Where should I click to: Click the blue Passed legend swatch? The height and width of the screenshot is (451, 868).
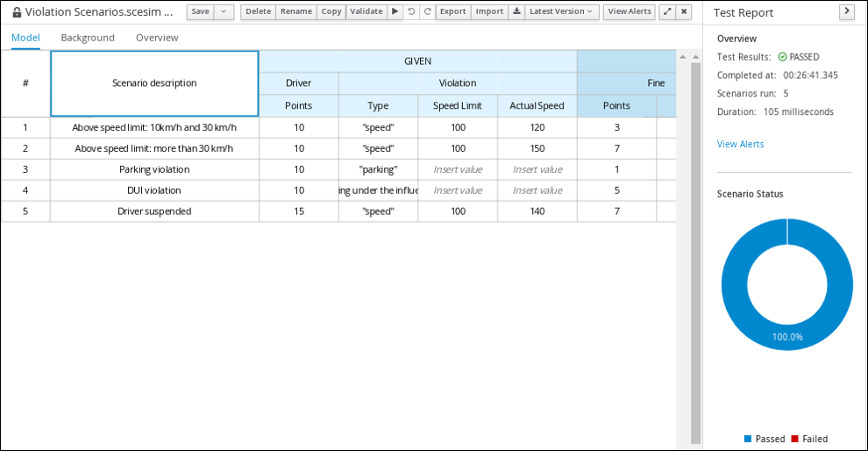click(x=748, y=439)
